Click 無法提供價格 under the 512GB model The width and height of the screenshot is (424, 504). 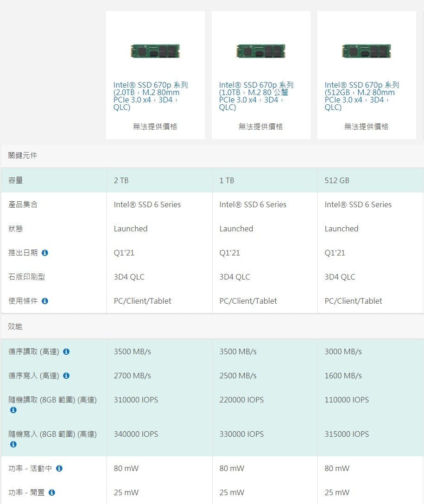tap(367, 127)
